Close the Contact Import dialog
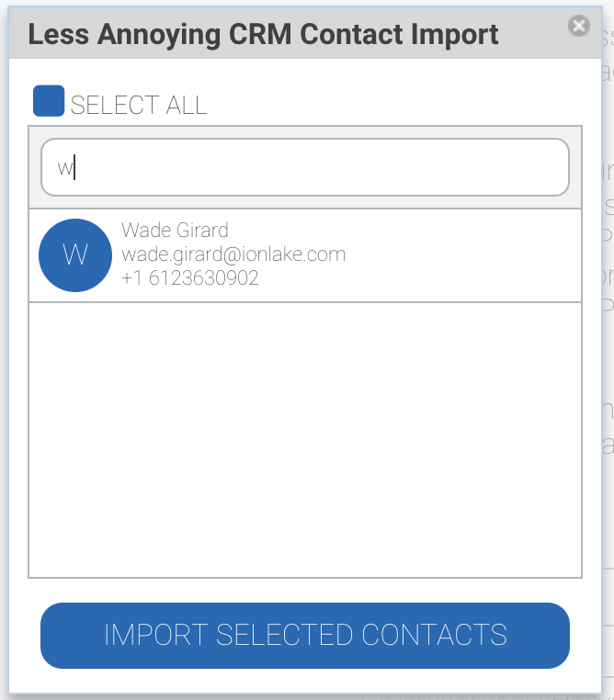Viewport: 614px width, 700px height. coord(579,26)
